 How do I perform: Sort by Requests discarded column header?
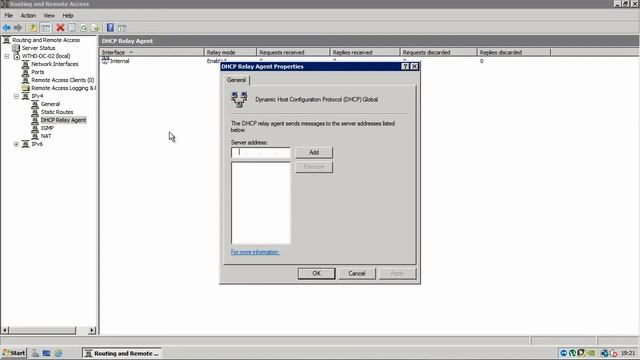[438, 52]
